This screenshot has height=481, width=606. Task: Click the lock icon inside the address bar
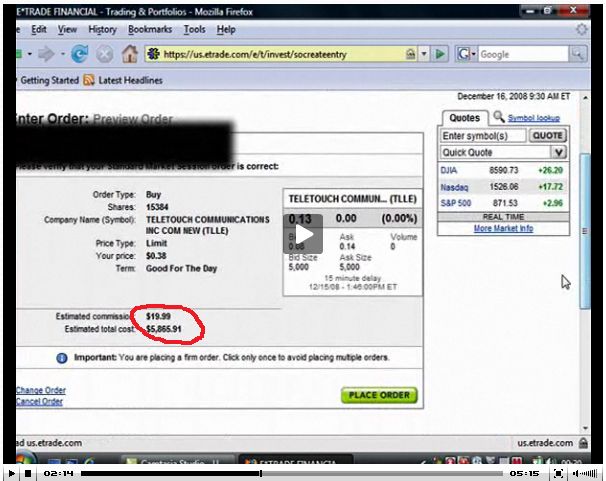pyautogui.click(x=410, y=54)
